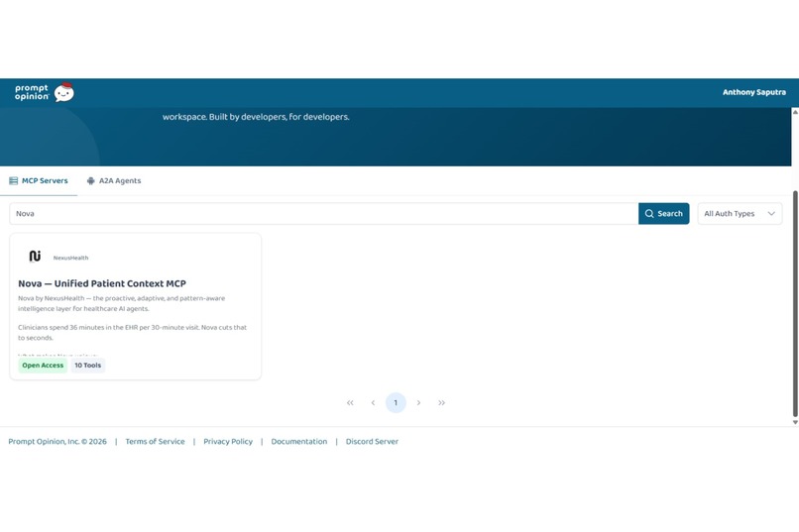Go to last page of results
This screenshot has height=532, width=799.
(442, 402)
